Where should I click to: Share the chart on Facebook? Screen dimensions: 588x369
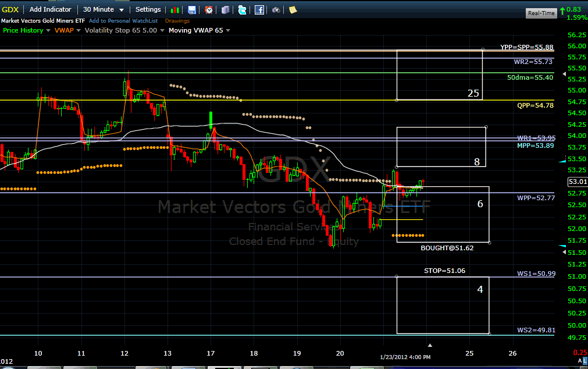pyautogui.click(x=259, y=10)
